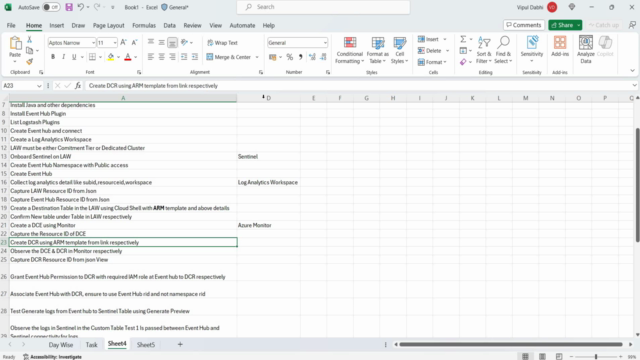Click the Borders icon
The width and height of the screenshot is (640, 360).
[93, 57]
